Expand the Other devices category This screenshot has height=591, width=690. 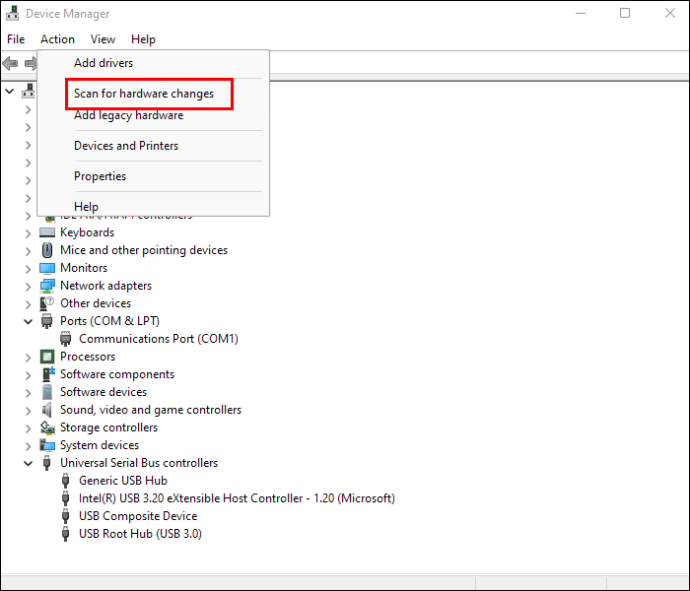pos(28,304)
